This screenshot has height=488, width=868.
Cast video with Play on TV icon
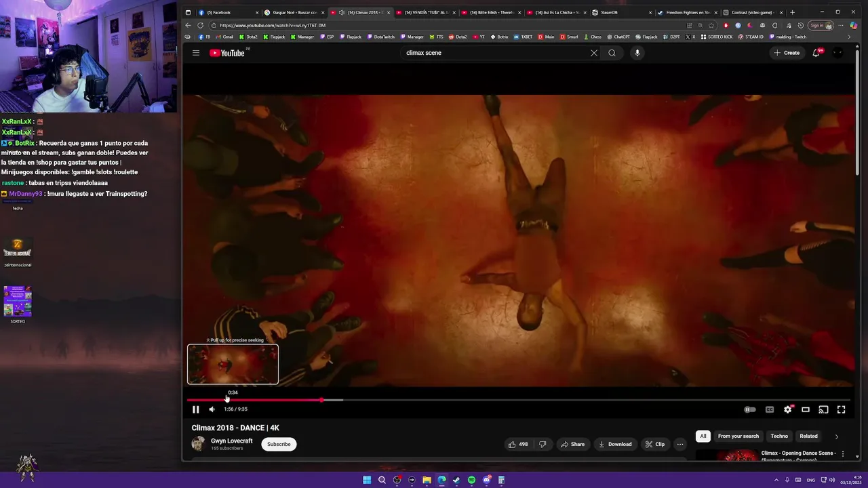point(823,409)
